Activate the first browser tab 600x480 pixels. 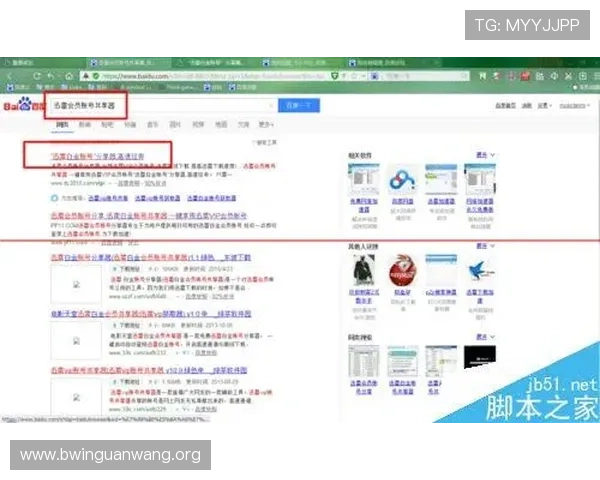(x=43, y=62)
